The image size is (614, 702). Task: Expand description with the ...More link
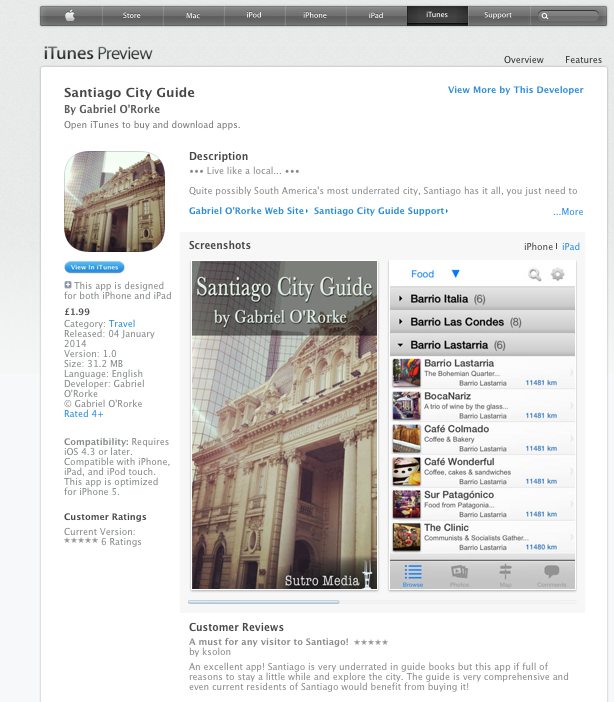pyautogui.click(x=568, y=212)
